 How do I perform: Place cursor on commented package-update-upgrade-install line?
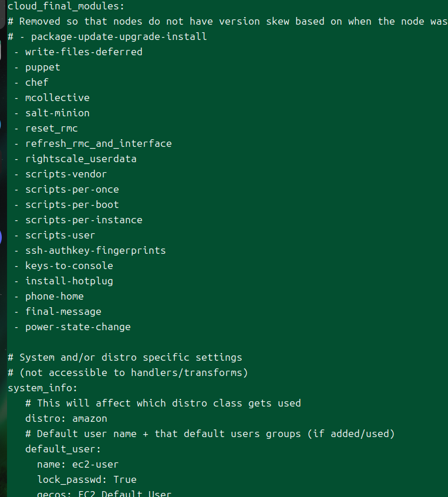click(x=107, y=37)
